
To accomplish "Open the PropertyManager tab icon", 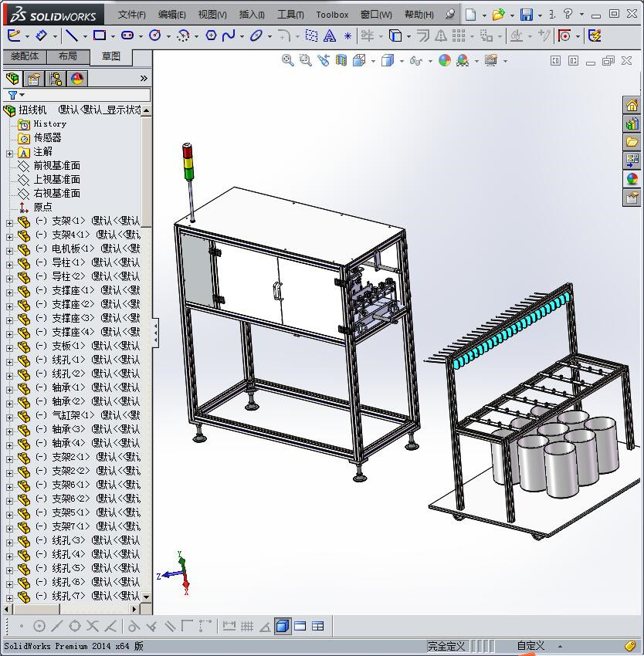I will coord(34,79).
